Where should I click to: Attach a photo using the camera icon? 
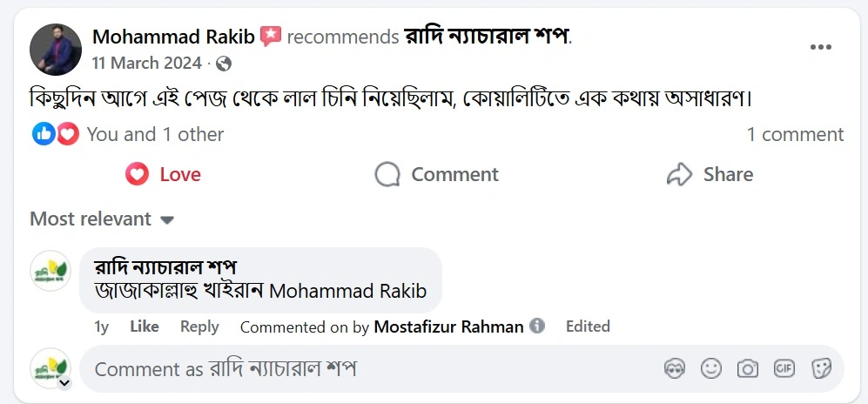(x=748, y=369)
